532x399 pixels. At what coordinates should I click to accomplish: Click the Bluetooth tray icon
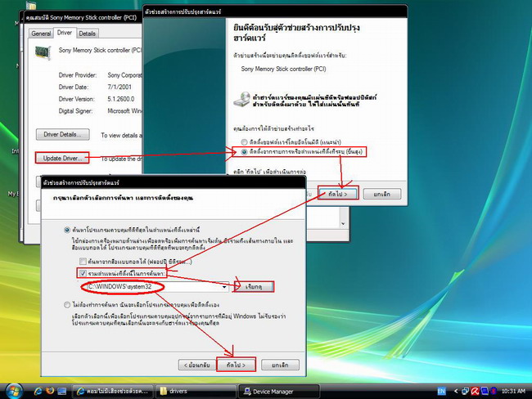click(494, 391)
